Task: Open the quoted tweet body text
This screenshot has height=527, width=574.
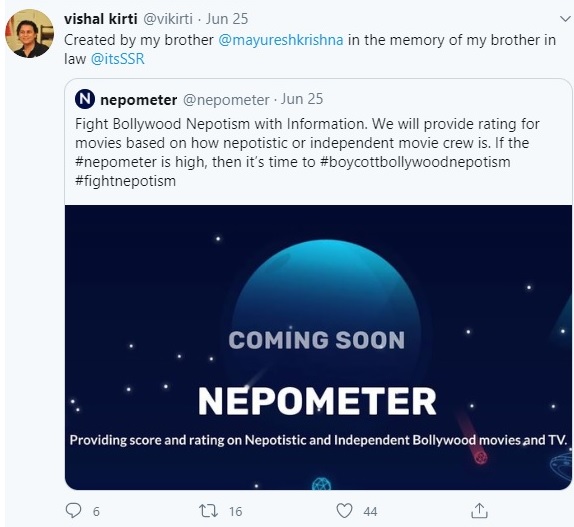Action: (x=307, y=152)
